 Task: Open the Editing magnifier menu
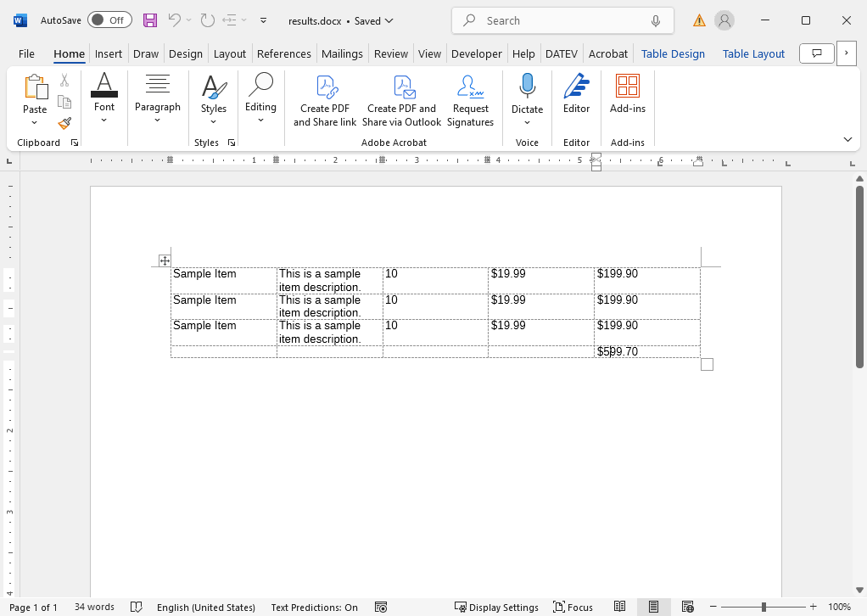[260, 98]
